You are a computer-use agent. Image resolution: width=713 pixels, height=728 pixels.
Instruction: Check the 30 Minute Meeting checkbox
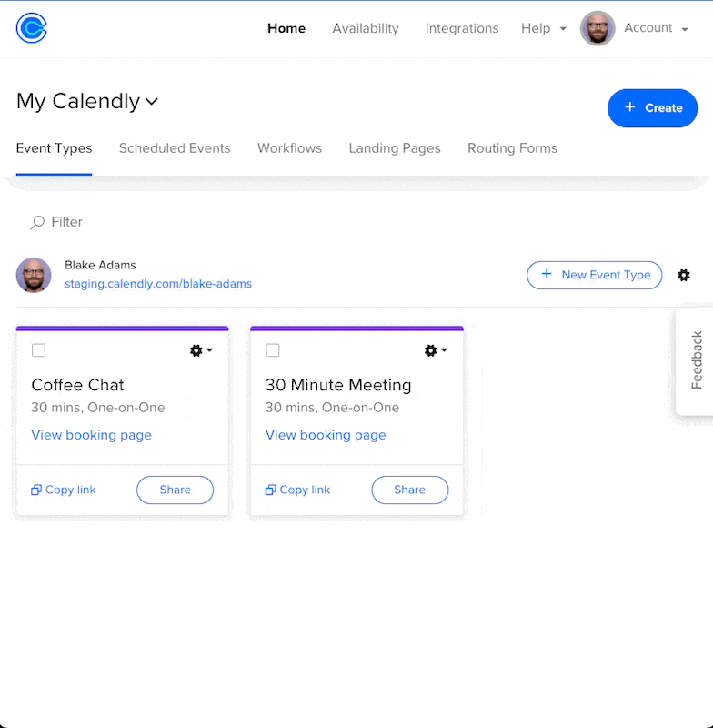(x=273, y=350)
